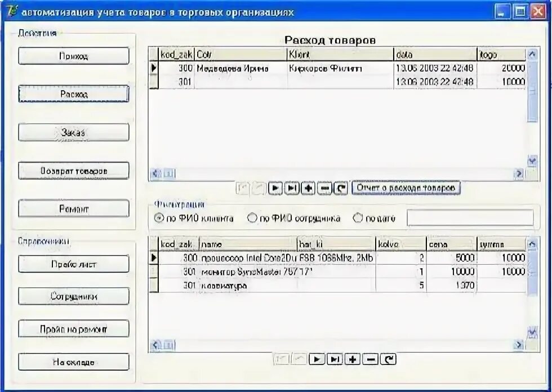Generate the Отчет о расходе товаров report
The width and height of the screenshot is (552, 392).
[x=406, y=188]
